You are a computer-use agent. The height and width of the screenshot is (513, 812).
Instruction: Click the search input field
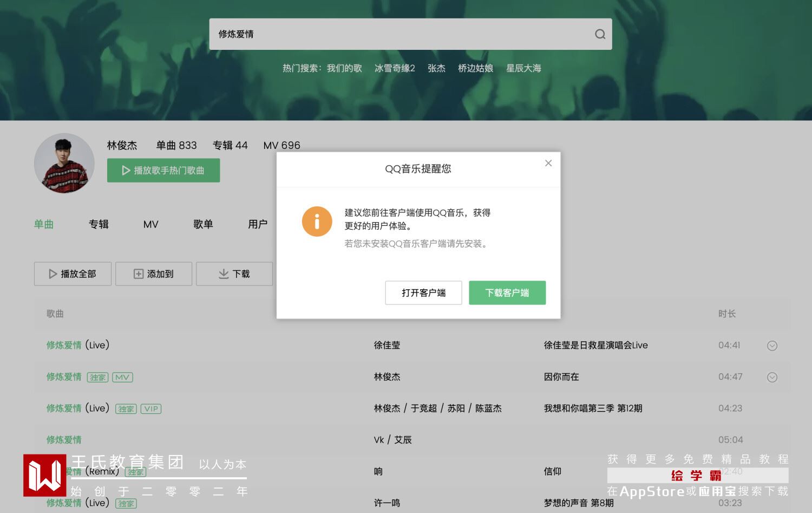410,34
